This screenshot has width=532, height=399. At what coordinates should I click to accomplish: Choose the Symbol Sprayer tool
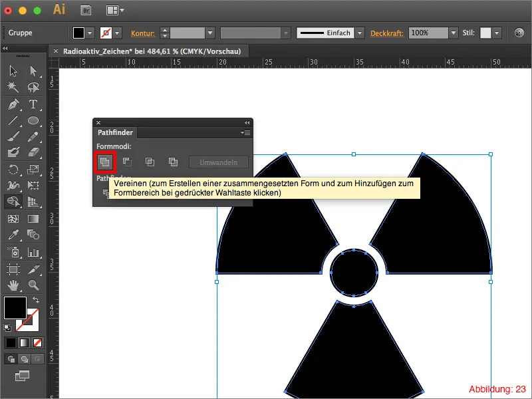13,252
